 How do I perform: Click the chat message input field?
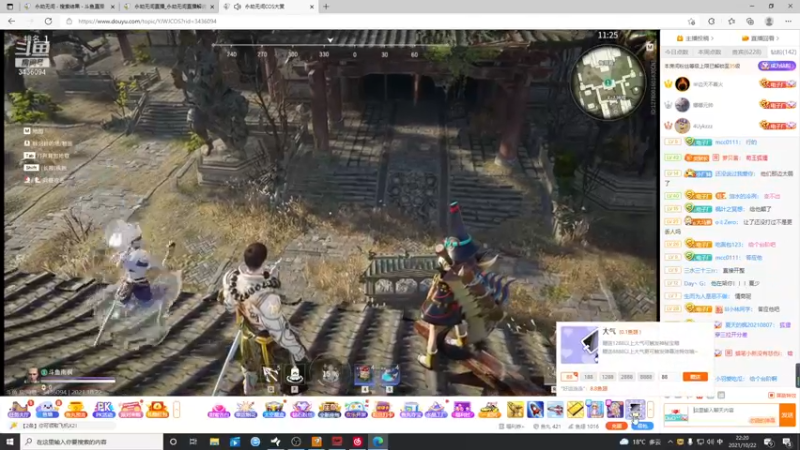pos(734,414)
